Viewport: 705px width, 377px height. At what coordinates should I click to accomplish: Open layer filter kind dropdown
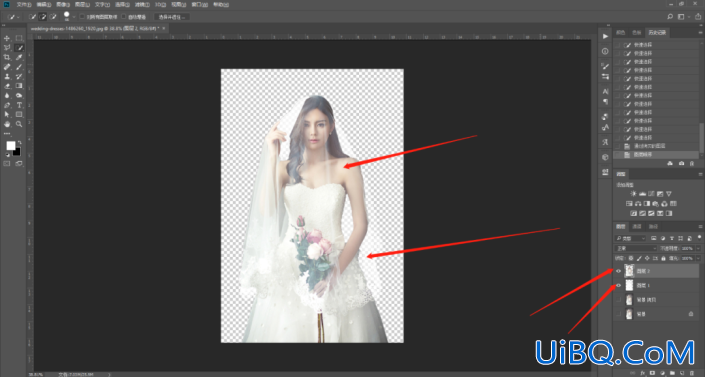point(631,238)
